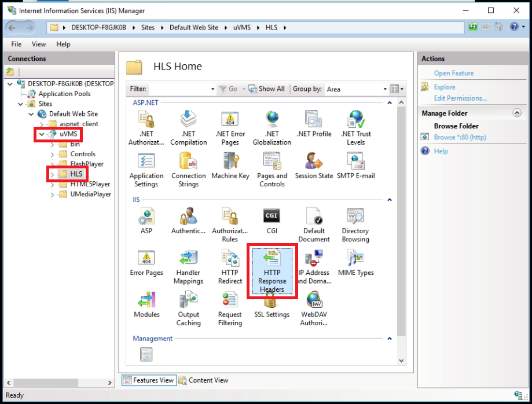
Task: Click the Help link in Actions
Action: (441, 151)
